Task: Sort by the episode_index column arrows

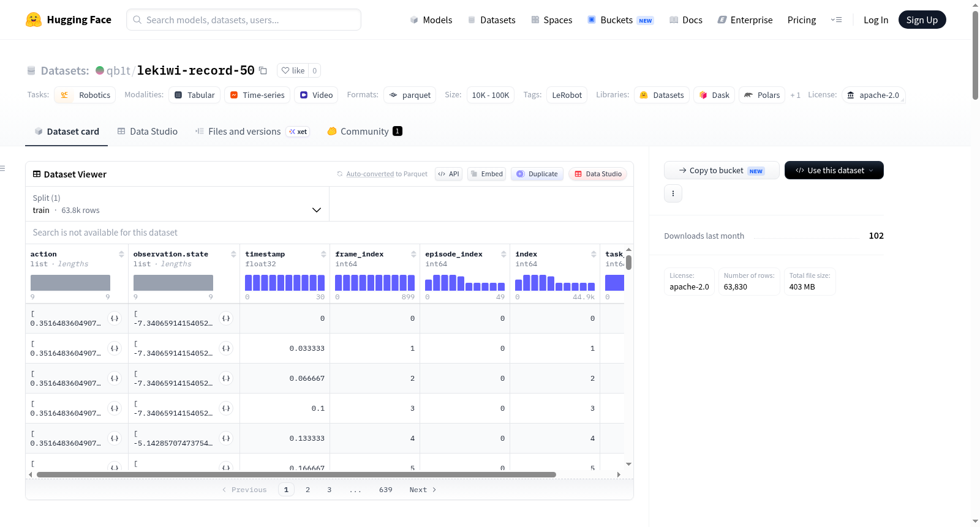Action: [503, 254]
